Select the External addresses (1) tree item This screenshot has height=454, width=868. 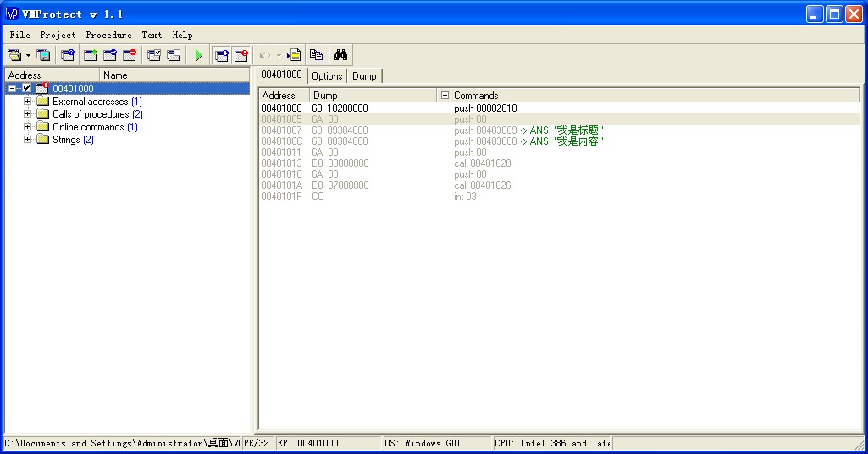(x=97, y=102)
